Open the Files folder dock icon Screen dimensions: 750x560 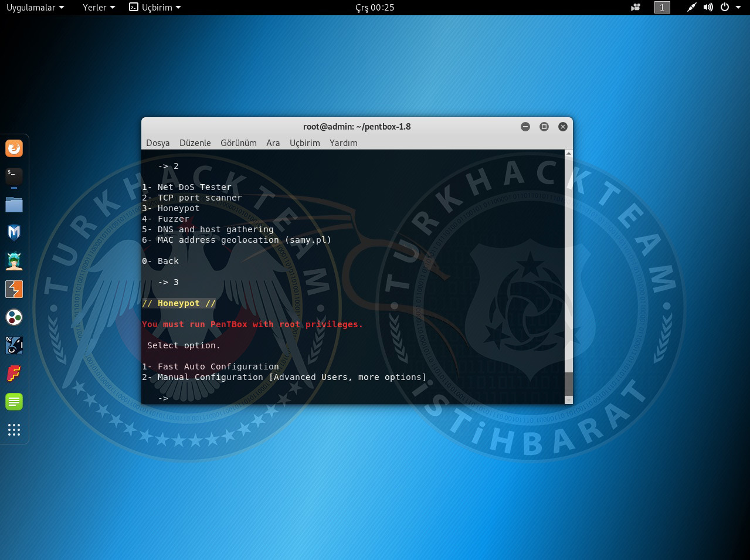[14, 205]
